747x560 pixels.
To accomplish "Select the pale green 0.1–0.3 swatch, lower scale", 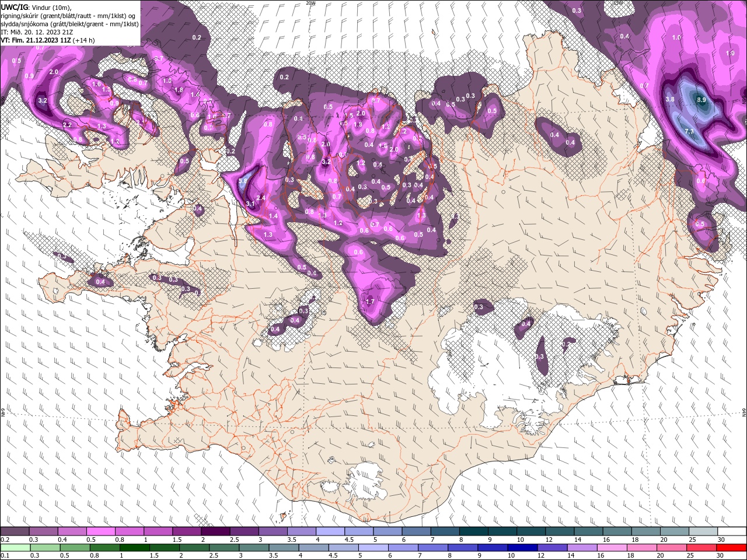I will click(15, 547).
